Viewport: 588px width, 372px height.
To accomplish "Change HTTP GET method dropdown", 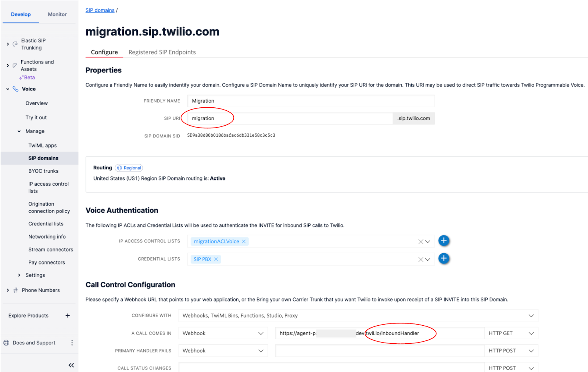I will 511,333.
